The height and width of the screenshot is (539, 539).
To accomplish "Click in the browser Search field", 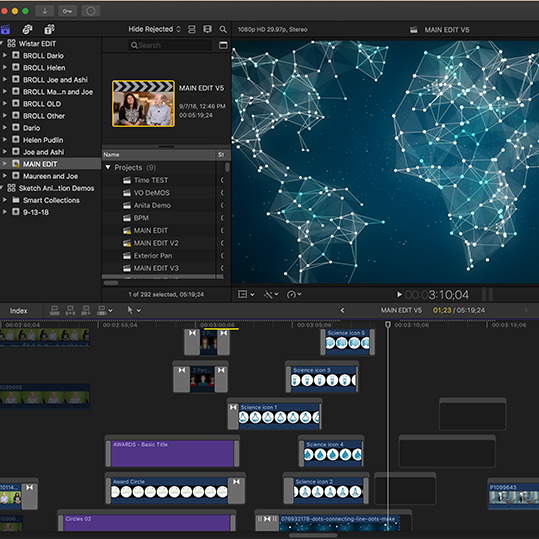I will [x=170, y=45].
